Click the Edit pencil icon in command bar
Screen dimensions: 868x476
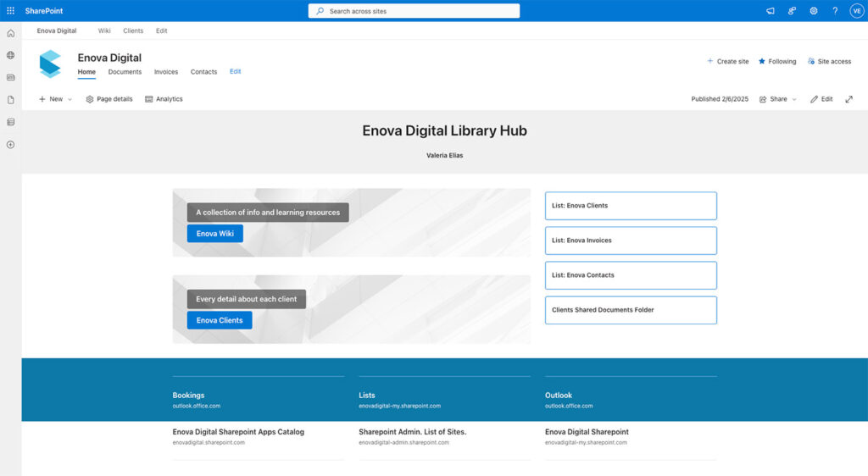[x=814, y=99]
